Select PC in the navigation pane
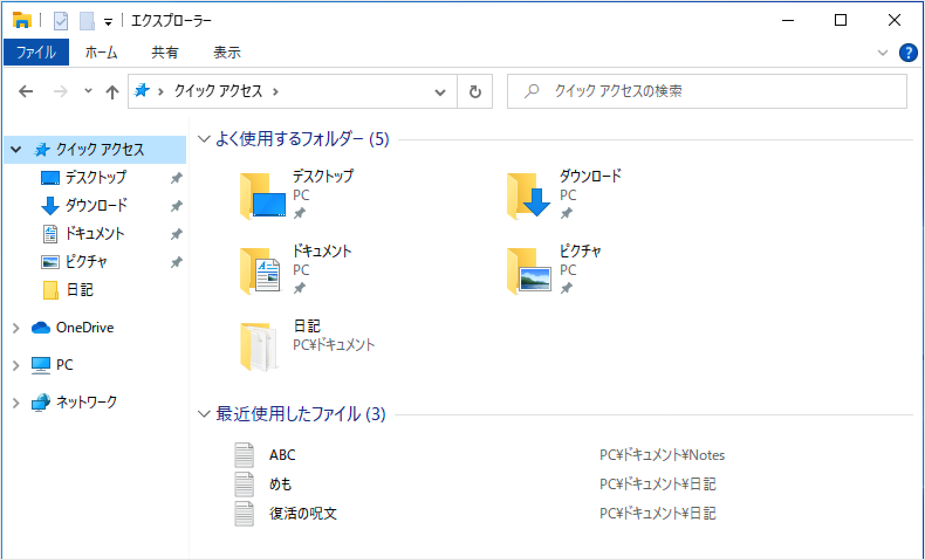The image size is (925, 560). click(64, 365)
